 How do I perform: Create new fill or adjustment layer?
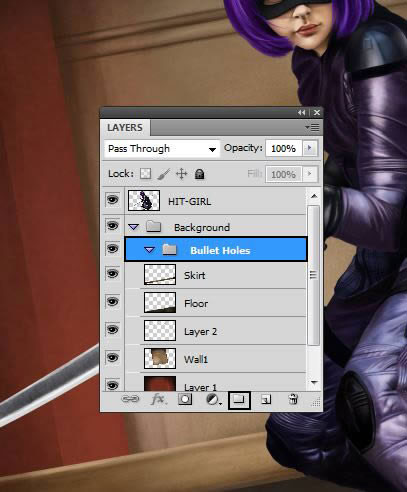[x=213, y=399]
